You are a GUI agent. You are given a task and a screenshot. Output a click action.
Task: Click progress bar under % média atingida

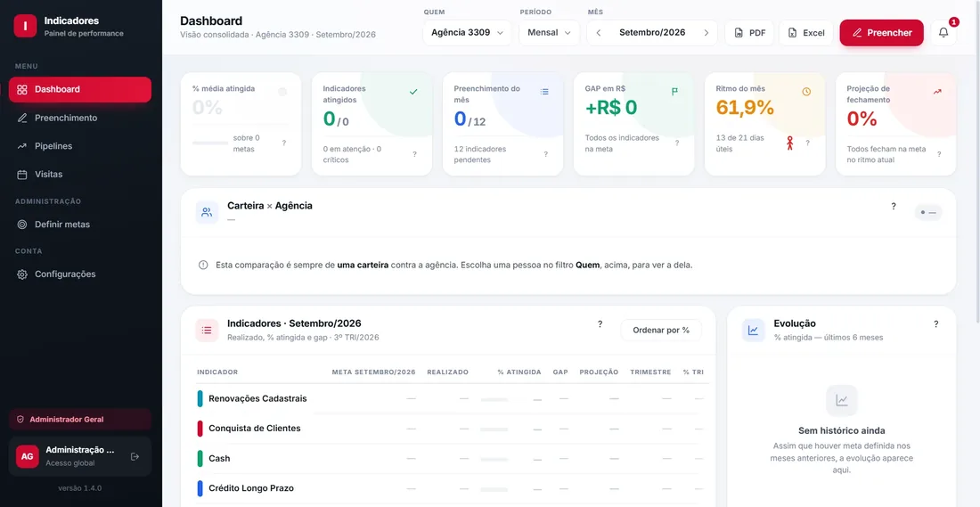[210, 143]
